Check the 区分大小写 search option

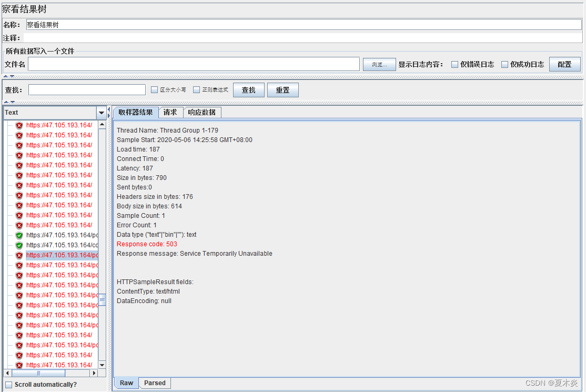pyautogui.click(x=153, y=89)
